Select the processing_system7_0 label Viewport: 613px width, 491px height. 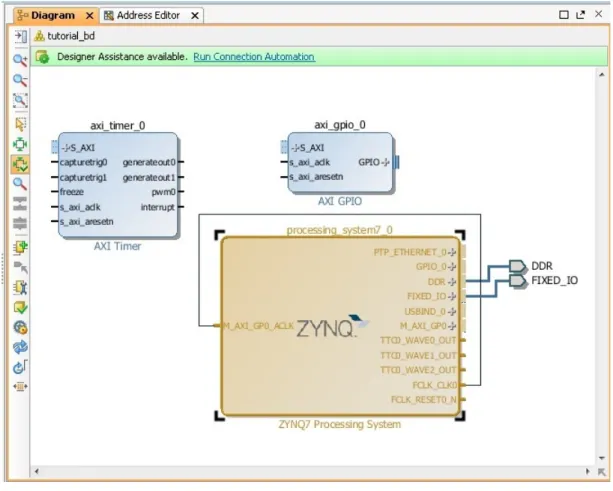click(x=339, y=230)
